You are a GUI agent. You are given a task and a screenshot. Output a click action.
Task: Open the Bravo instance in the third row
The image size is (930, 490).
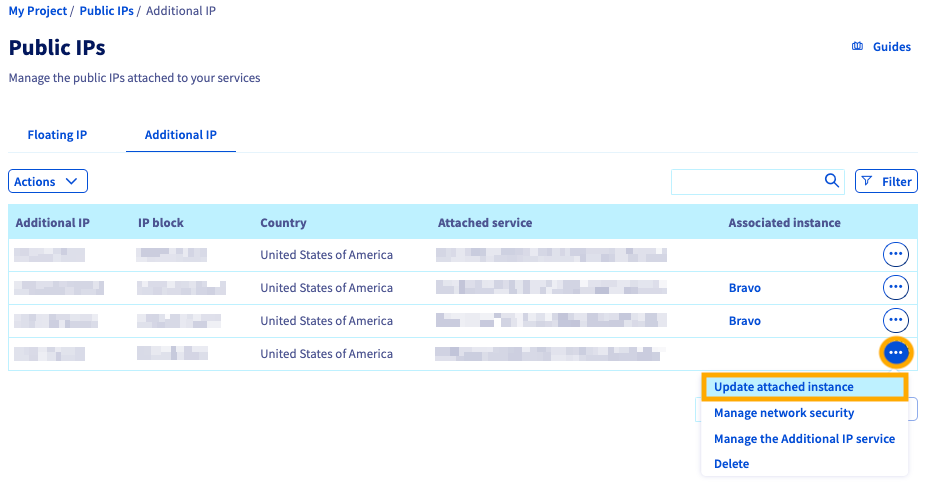[x=744, y=321]
